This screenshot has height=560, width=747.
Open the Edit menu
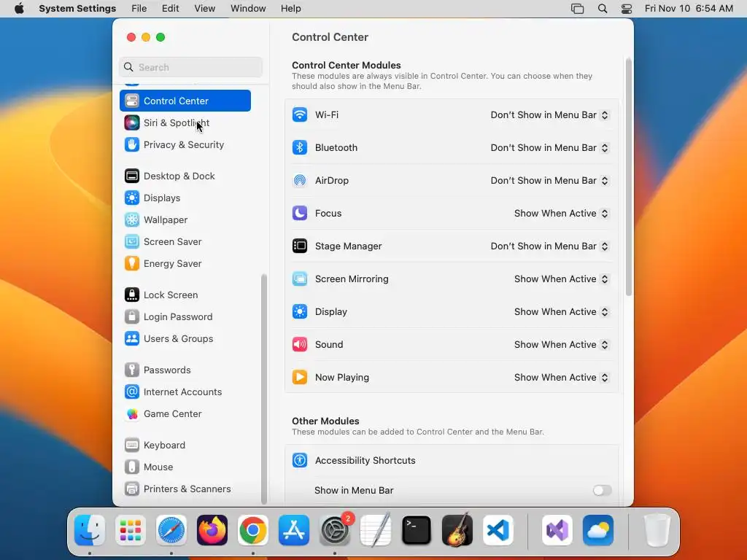click(x=170, y=9)
